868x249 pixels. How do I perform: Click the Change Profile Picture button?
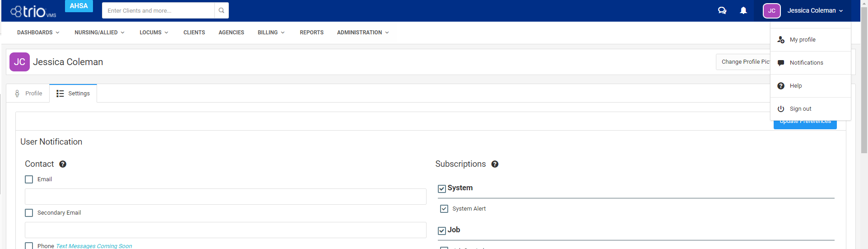click(743, 62)
